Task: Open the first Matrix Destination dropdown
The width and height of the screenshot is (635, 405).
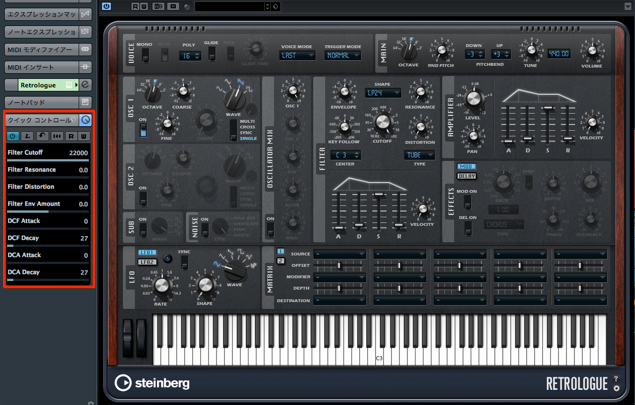Action: click(x=340, y=301)
